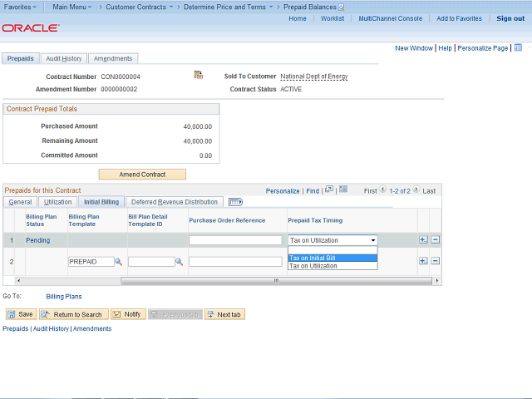Open the Billing Plans link
532x399 pixels.
pos(64,296)
